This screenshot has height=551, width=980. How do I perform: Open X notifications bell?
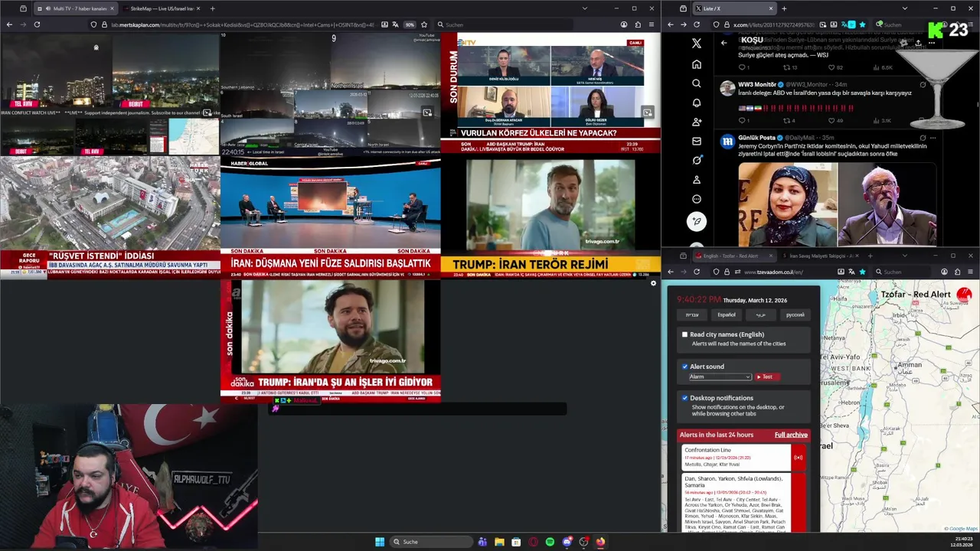coord(696,103)
